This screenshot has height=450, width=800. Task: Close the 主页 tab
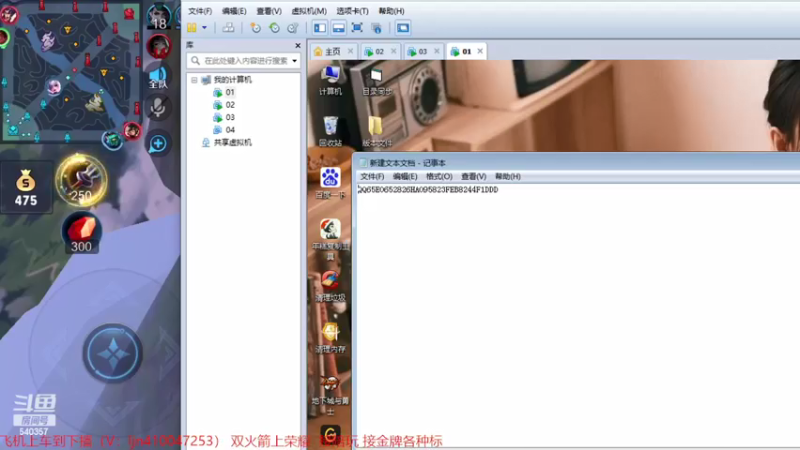coord(350,51)
